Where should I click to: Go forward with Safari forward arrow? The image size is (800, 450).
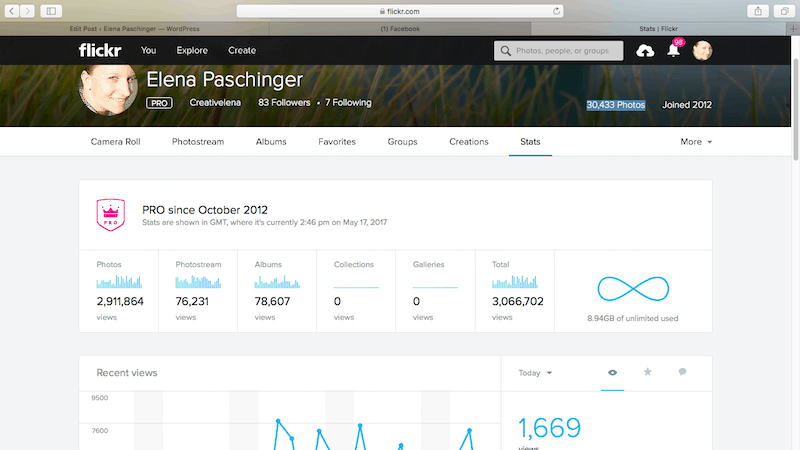[27, 11]
